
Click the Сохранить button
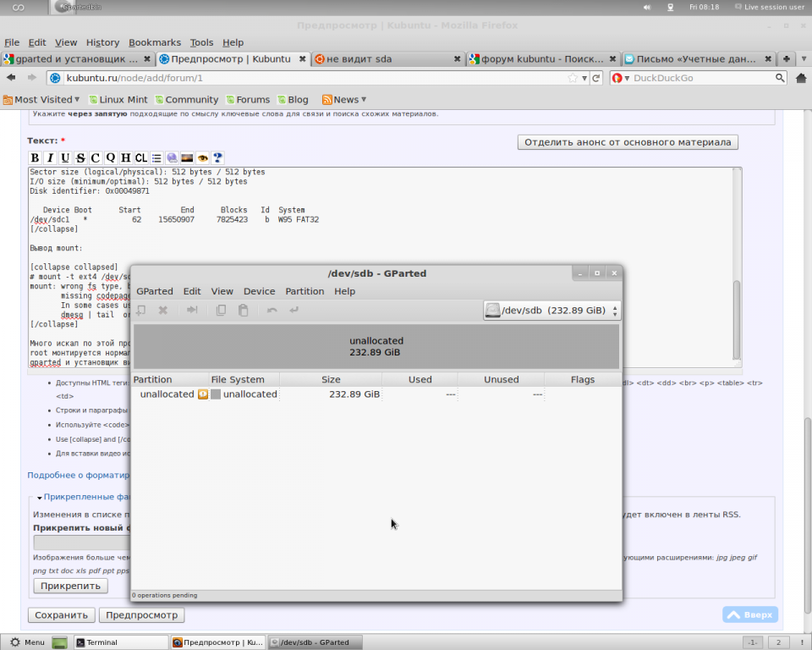click(x=61, y=614)
